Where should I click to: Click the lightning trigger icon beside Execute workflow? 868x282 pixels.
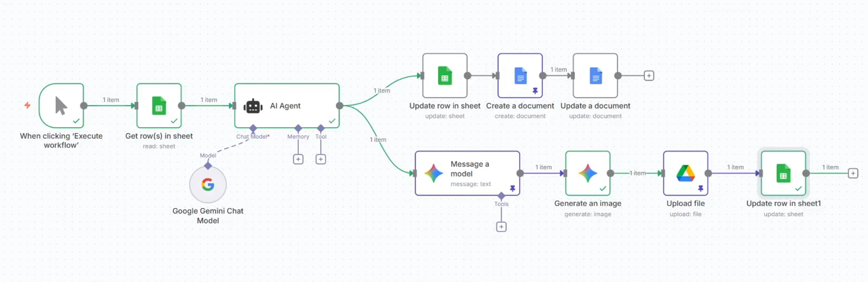[27, 105]
